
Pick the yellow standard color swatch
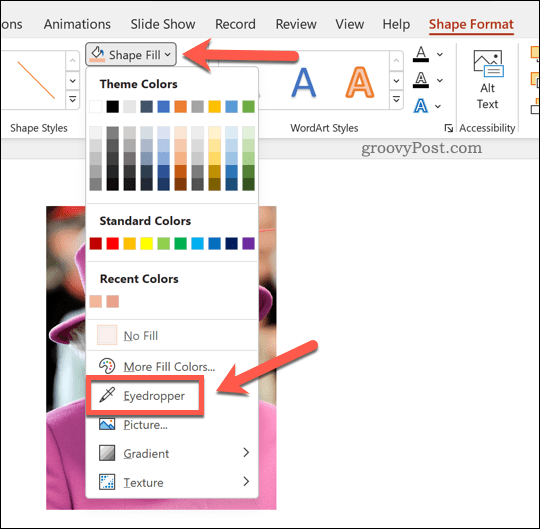coord(146,243)
